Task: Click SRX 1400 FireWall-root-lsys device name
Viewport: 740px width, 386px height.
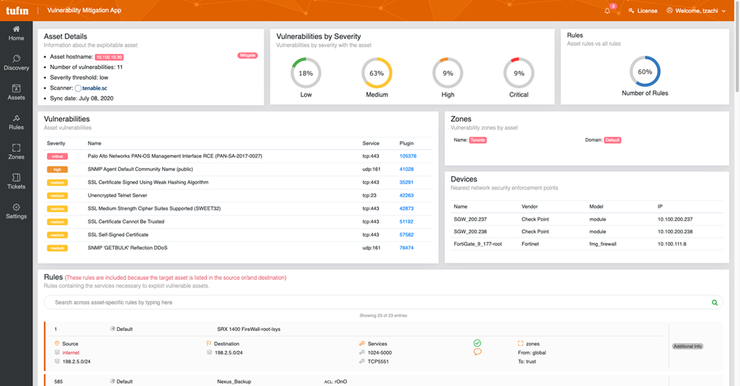Action: [249, 329]
